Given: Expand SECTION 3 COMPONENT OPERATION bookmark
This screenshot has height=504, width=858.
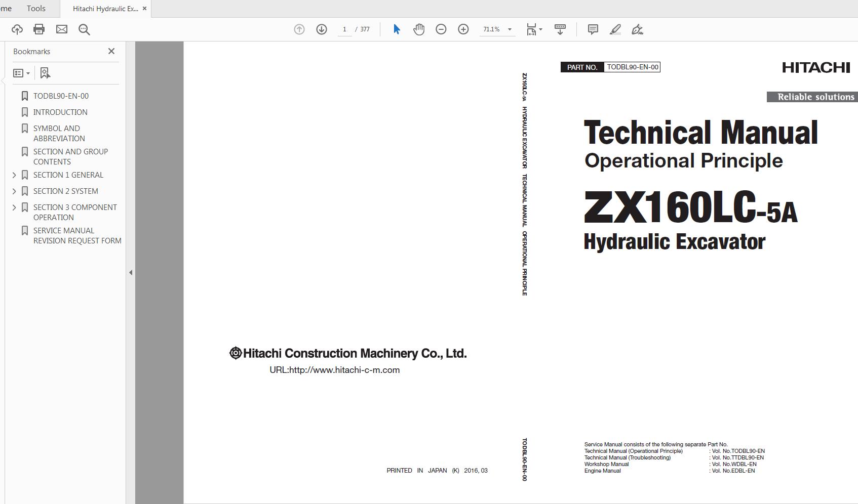Looking at the screenshot, I should click(x=14, y=207).
